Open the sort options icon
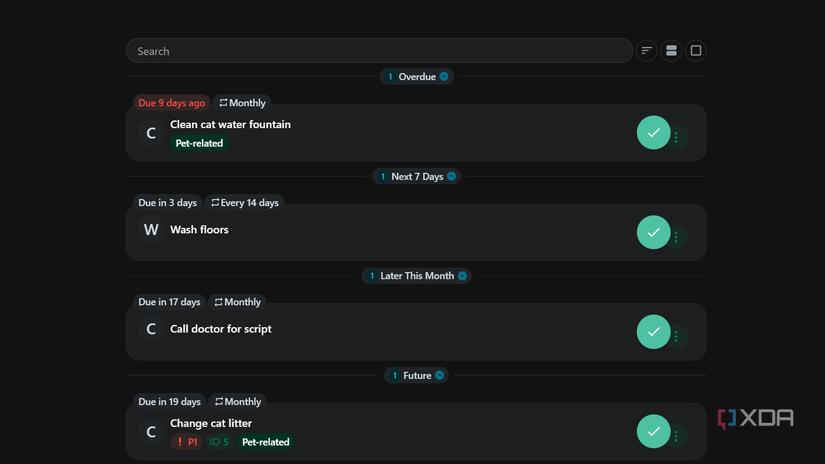Screen dimensions: 825x464 [x=647, y=51]
